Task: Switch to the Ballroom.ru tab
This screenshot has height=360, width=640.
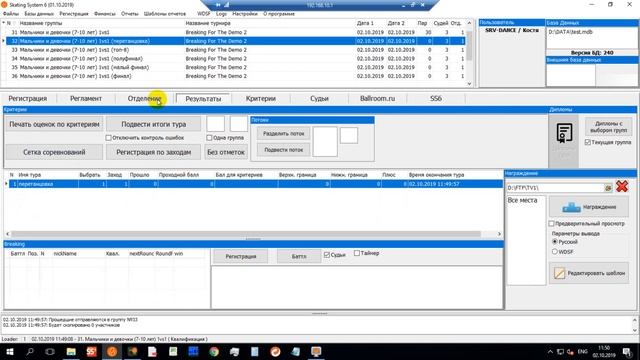Action: coord(378,99)
